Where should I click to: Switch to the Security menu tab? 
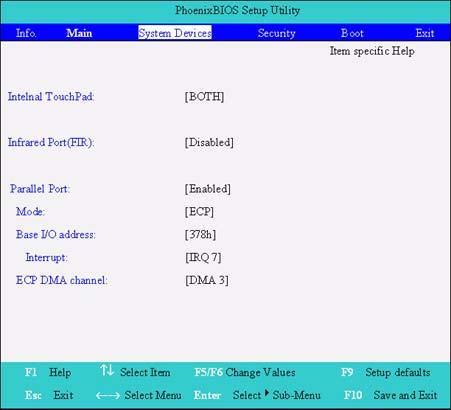tap(276, 33)
